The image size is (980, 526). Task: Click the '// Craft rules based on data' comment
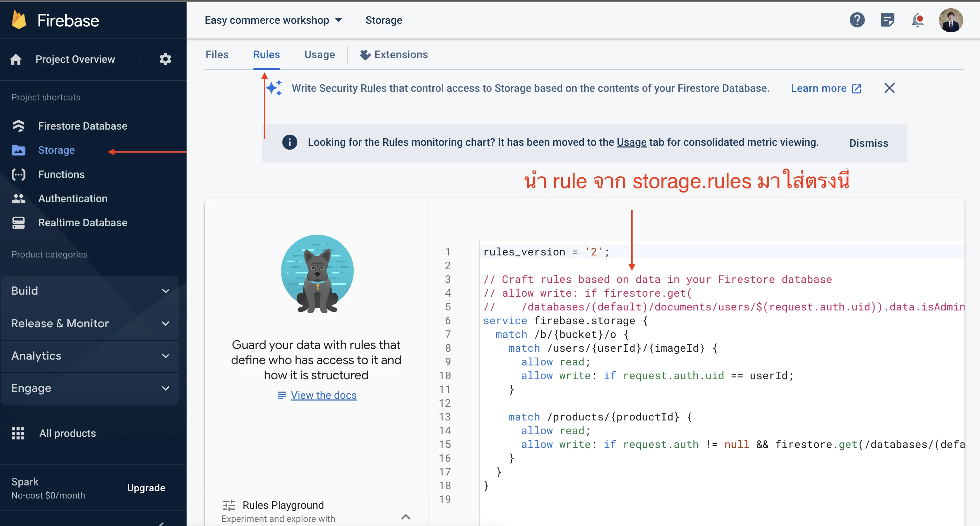(x=657, y=280)
